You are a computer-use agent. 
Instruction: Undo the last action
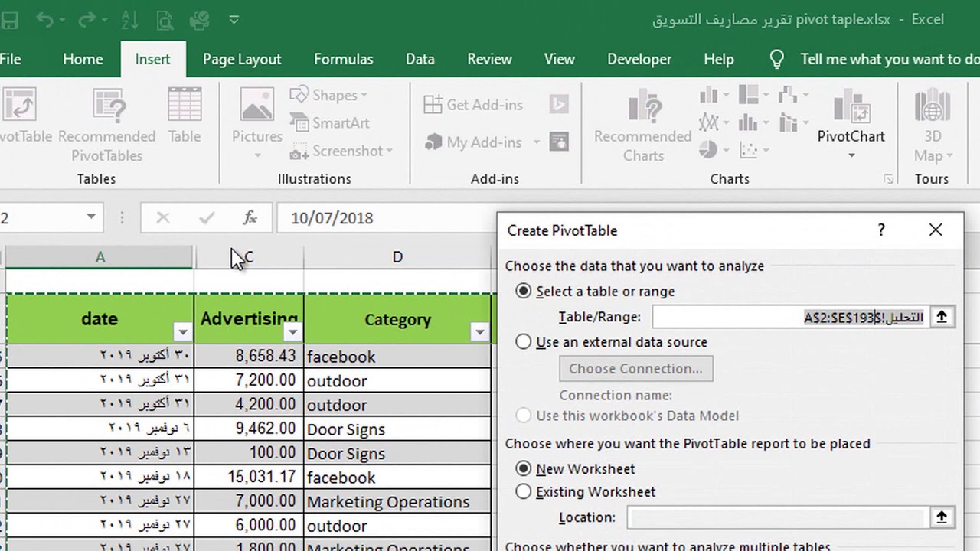click(x=44, y=20)
